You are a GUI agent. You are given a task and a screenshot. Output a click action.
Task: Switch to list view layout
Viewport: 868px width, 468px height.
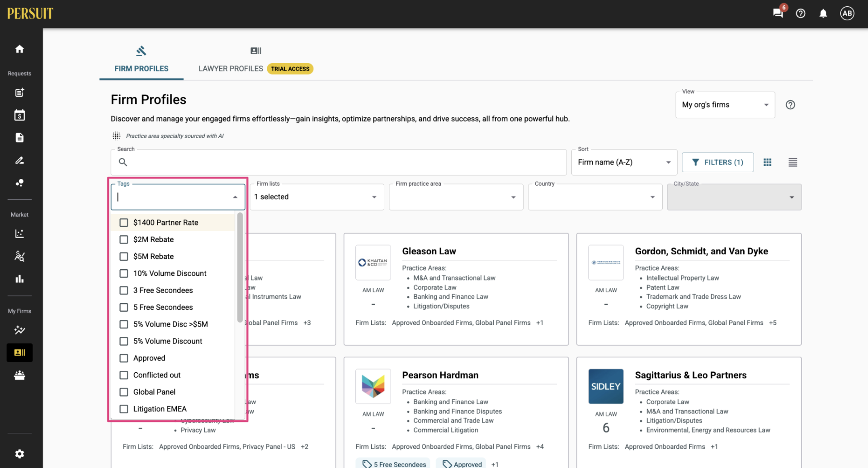tap(793, 162)
